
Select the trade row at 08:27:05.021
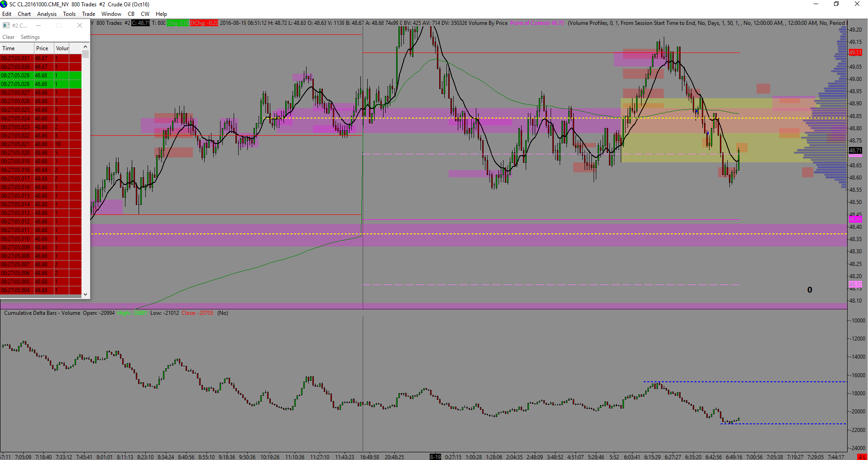(x=41, y=144)
